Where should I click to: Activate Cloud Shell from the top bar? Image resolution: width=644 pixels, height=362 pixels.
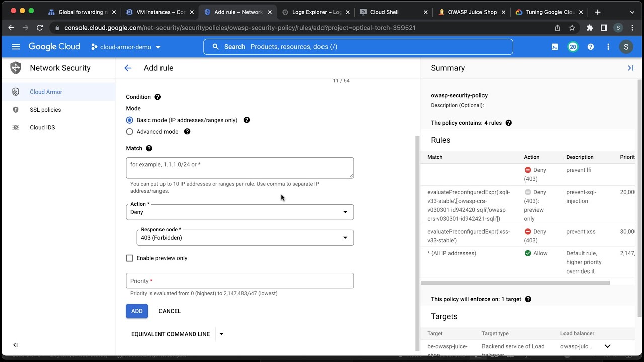pos(555,47)
